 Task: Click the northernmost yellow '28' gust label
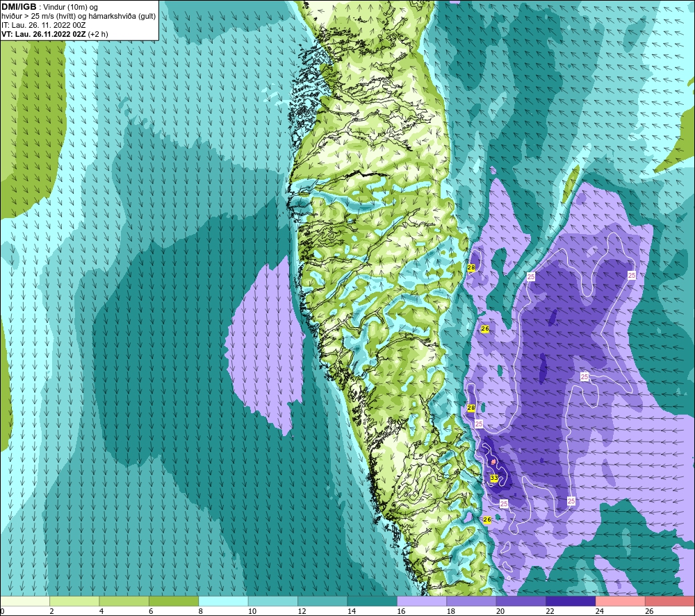[471, 267]
